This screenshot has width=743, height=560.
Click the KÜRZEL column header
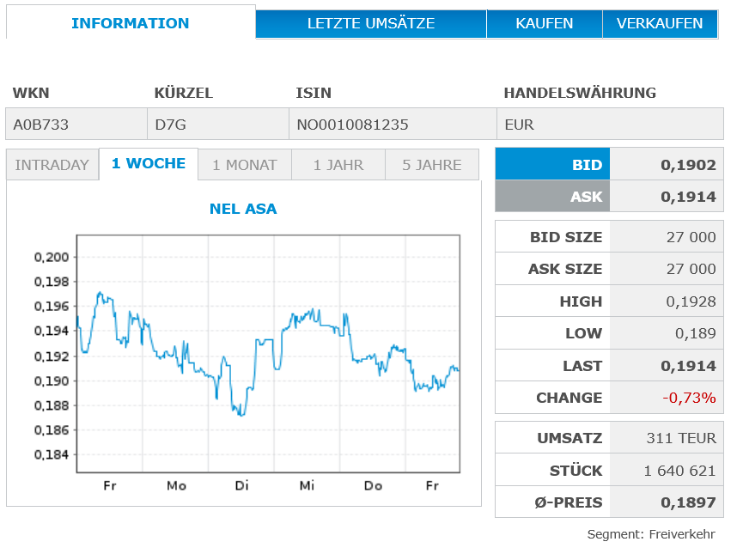(x=183, y=93)
